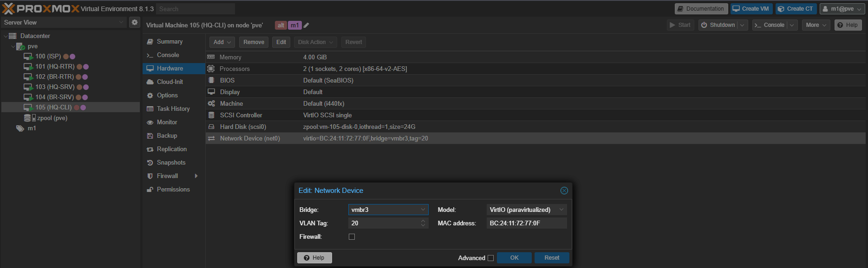Open the Firewall section
The width and height of the screenshot is (868, 268).
coord(167,176)
